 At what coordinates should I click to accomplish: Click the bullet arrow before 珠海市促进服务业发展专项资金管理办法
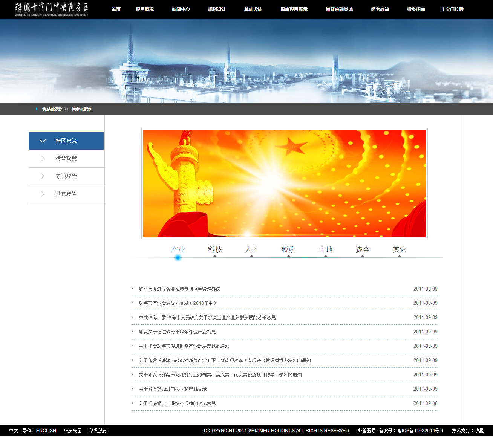[x=132, y=289]
